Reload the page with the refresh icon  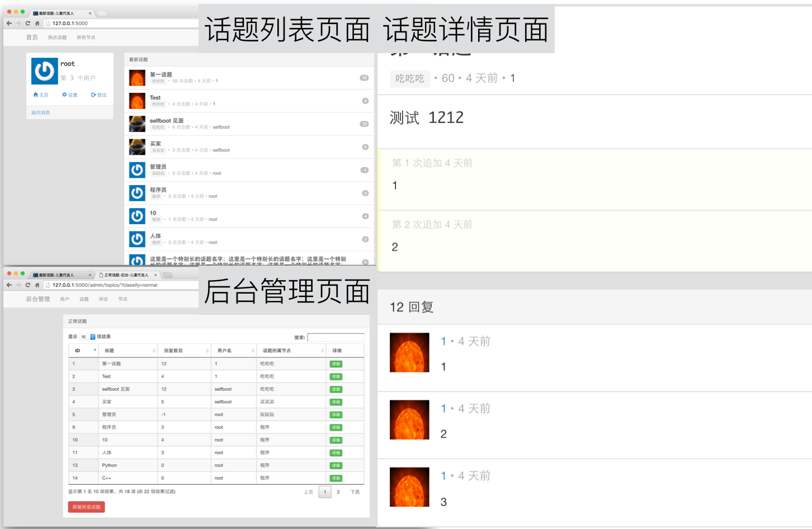(27, 23)
